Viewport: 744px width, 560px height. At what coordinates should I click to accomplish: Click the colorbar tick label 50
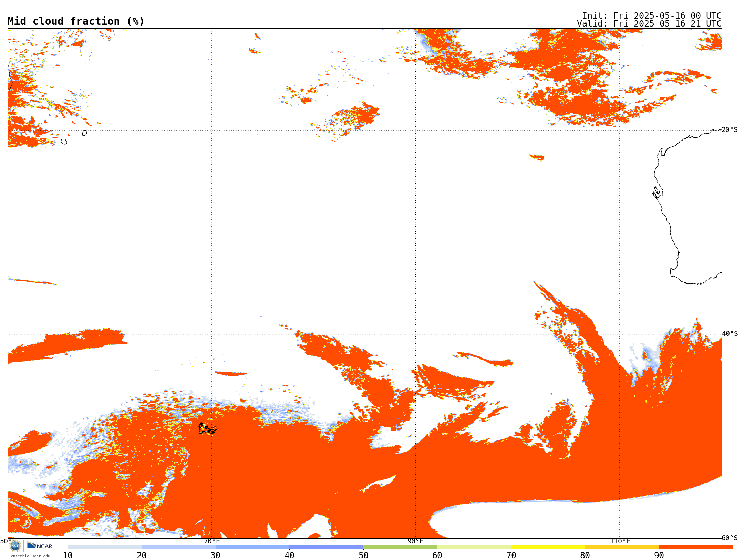click(x=363, y=556)
